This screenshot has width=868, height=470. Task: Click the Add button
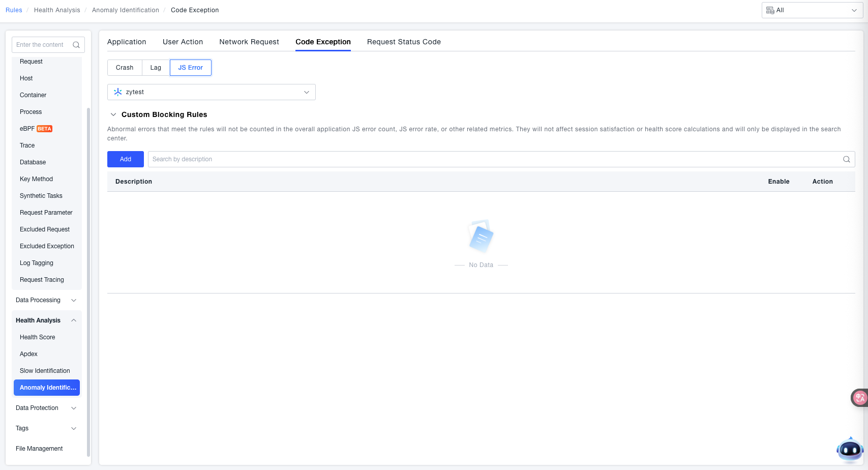pos(126,159)
